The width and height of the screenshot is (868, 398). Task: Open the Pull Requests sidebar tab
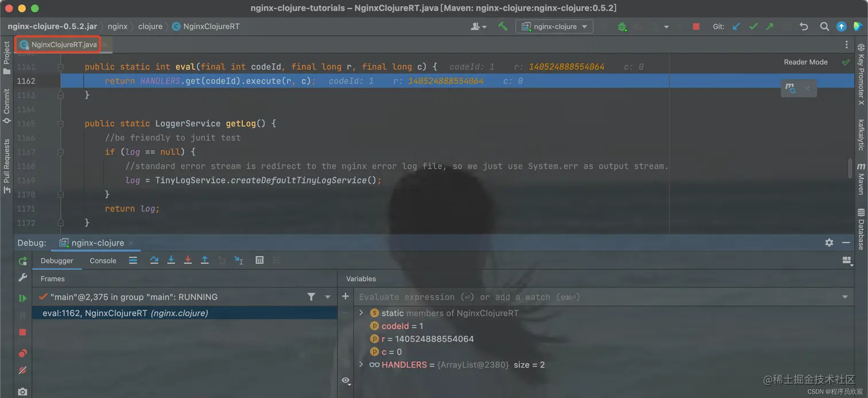tap(7, 166)
